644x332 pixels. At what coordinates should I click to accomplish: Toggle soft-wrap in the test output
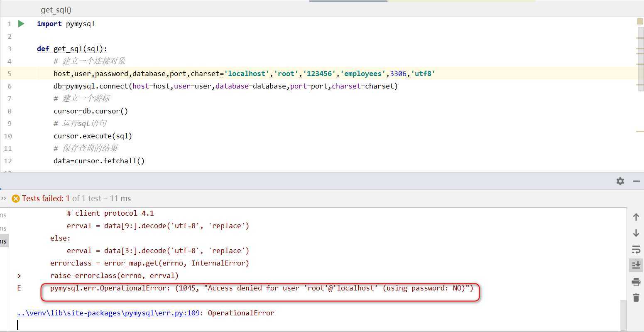coord(636,249)
